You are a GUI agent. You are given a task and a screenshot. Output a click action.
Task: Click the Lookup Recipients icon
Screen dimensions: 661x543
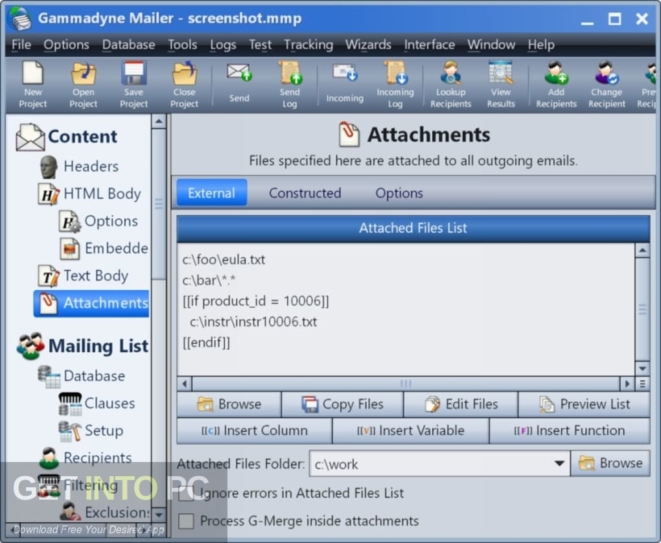coord(451,73)
